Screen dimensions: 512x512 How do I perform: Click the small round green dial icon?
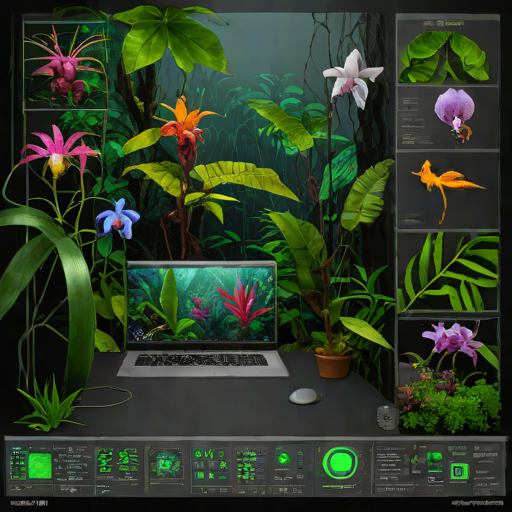[283, 458]
